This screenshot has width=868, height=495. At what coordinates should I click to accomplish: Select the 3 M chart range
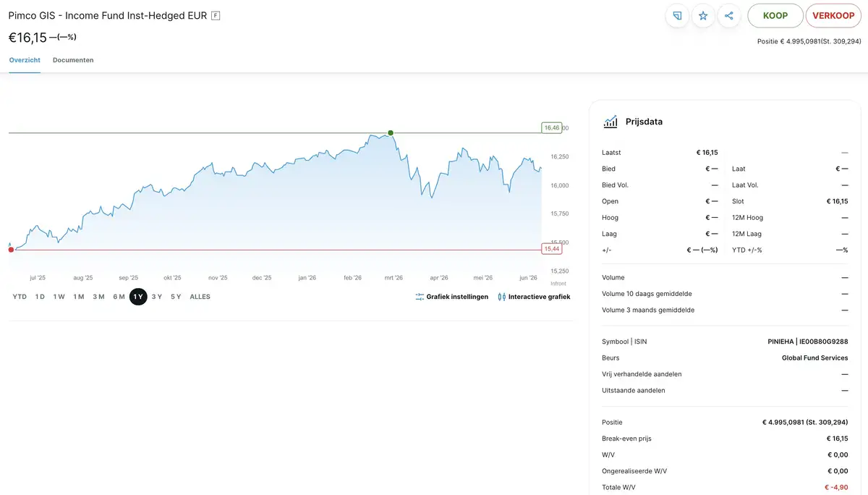click(x=98, y=297)
